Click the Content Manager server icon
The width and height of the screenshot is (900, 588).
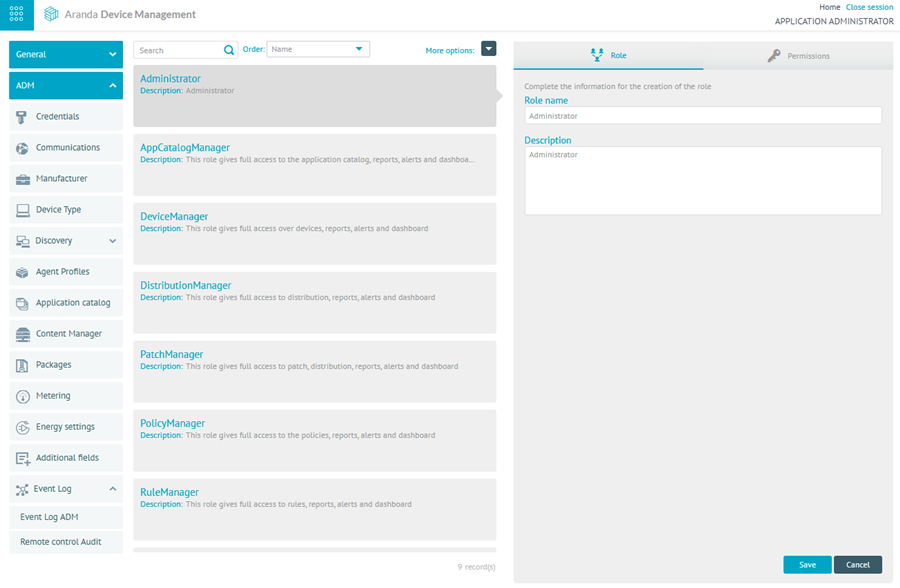coord(23,334)
